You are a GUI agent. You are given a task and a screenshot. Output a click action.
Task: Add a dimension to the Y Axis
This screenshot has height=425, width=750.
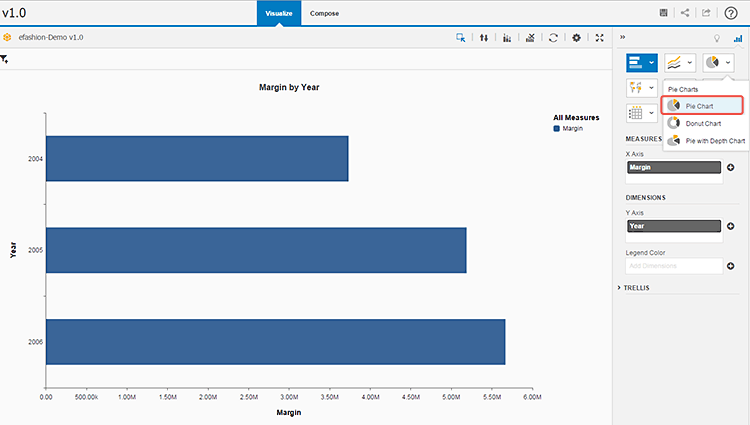point(730,227)
